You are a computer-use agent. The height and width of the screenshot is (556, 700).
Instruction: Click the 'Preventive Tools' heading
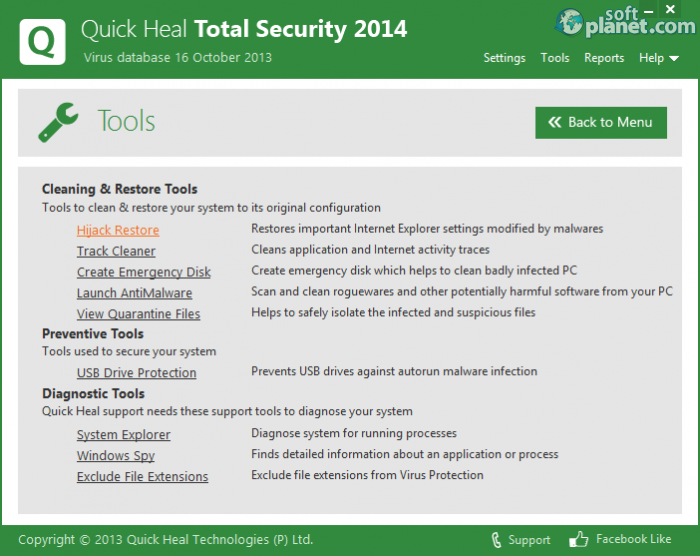point(93,334)
